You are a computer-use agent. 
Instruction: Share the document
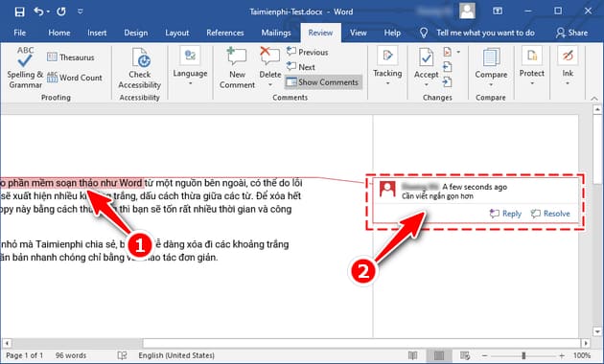pyautogui.click(x=571, y=33)
